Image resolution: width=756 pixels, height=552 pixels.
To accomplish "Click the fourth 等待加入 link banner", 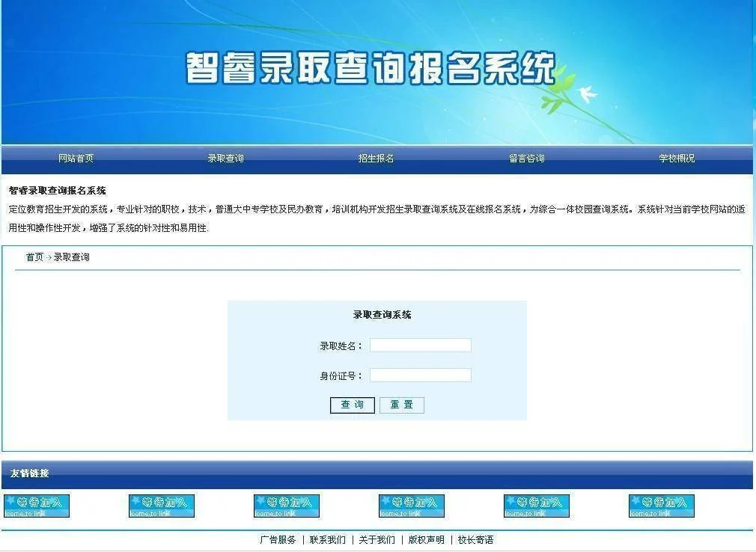I will click(412, 506).
